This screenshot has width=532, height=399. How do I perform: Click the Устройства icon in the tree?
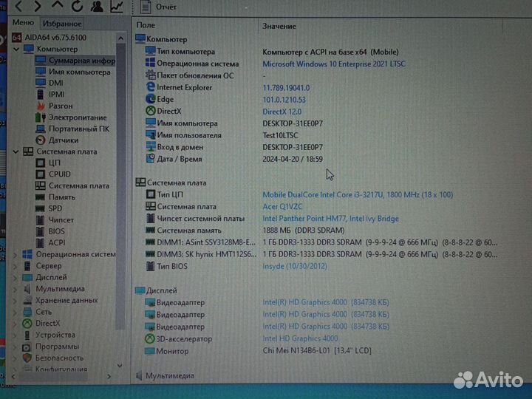[x=27, y=335]
